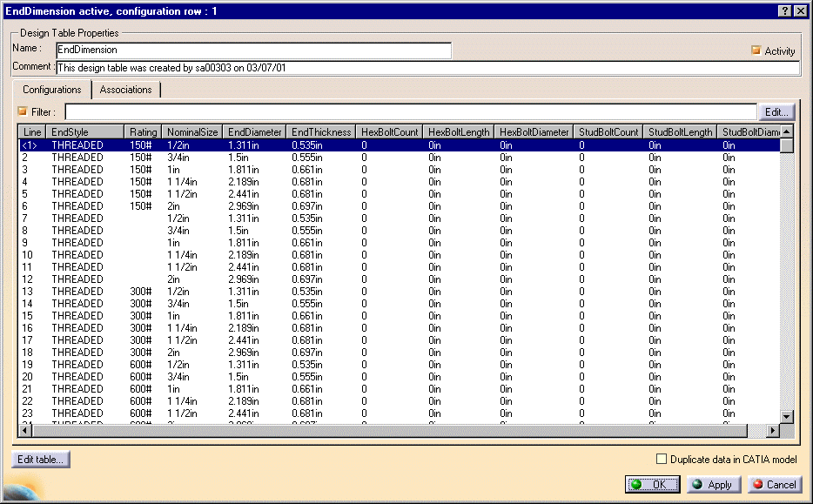Enable the Filter checkbox
813x504 pixels.
click(23, 111)
